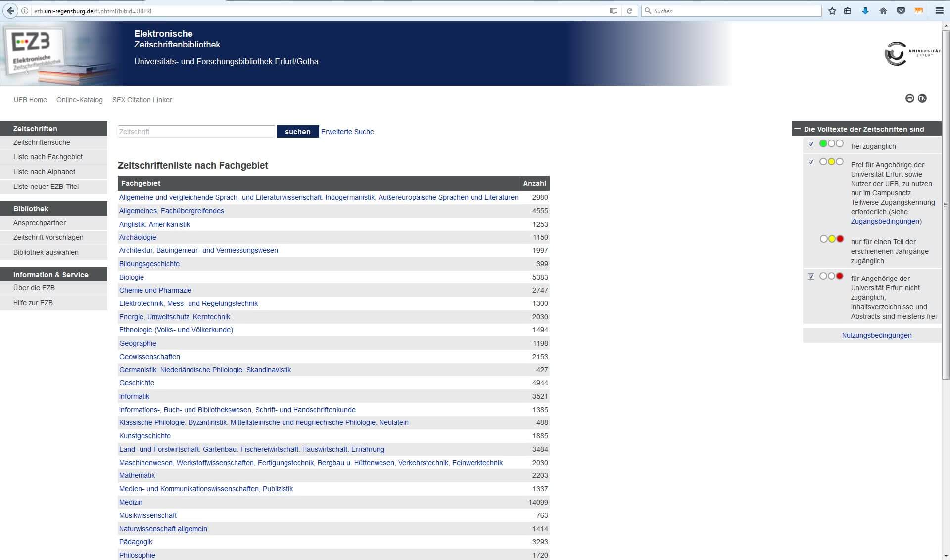The height and width of the screenshot is (560, 950).
Task: Click the browser back arrow button
Action: 10,11
